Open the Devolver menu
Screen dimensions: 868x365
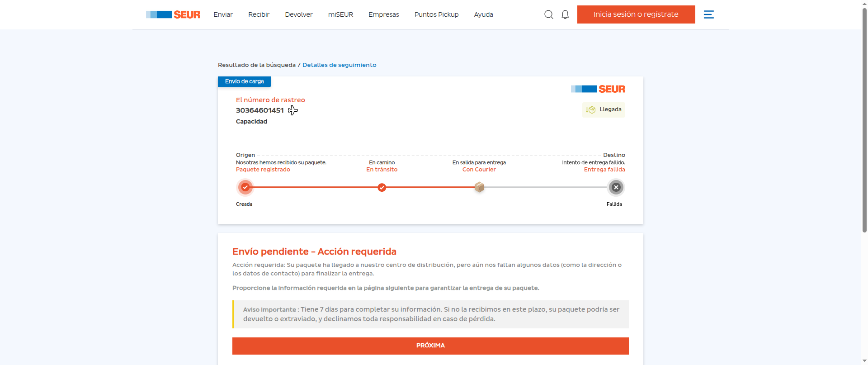click(298, 14)
